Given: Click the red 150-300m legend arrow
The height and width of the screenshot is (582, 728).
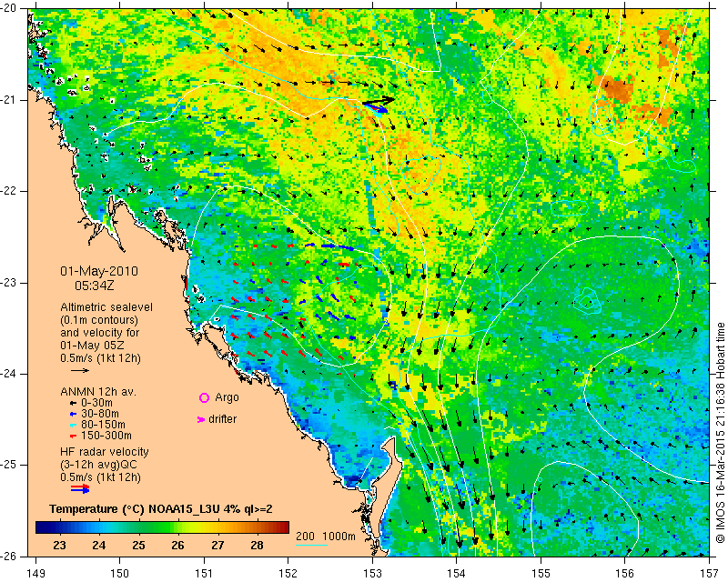Looking at the screenshot, I should (73, 436).
